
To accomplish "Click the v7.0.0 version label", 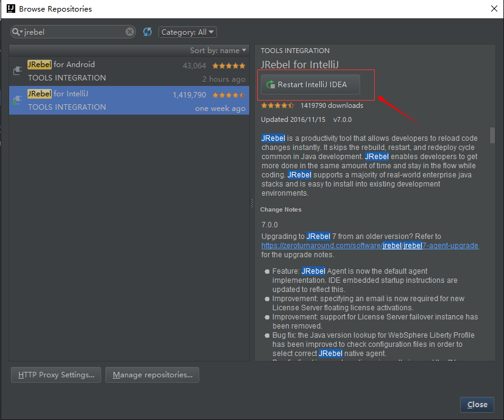I will [x=343, y=119].
